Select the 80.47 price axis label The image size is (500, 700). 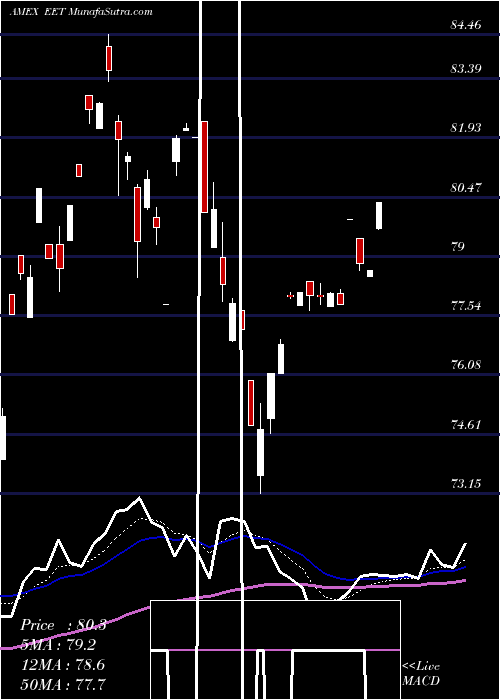[466, 188]
